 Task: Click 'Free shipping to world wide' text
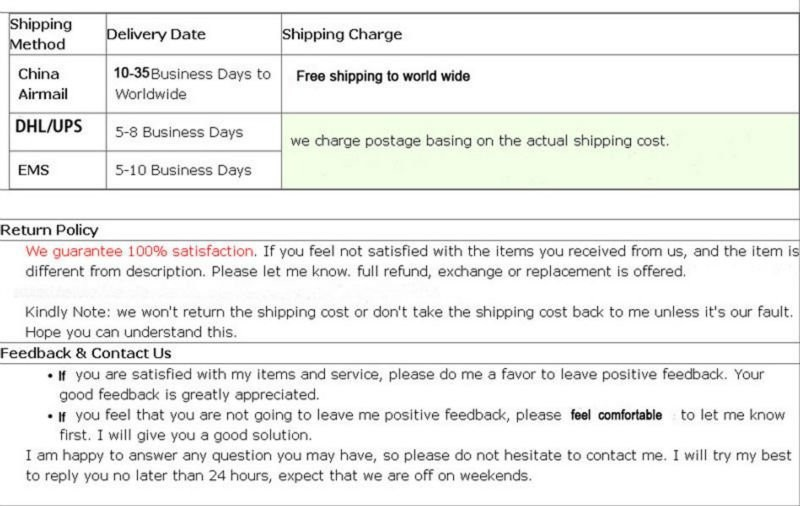383,76
